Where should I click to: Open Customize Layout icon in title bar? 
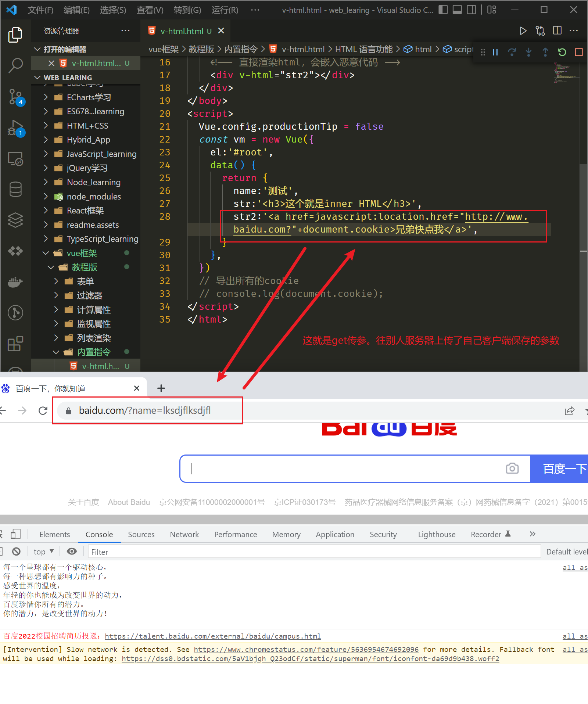tap(492, 10)
